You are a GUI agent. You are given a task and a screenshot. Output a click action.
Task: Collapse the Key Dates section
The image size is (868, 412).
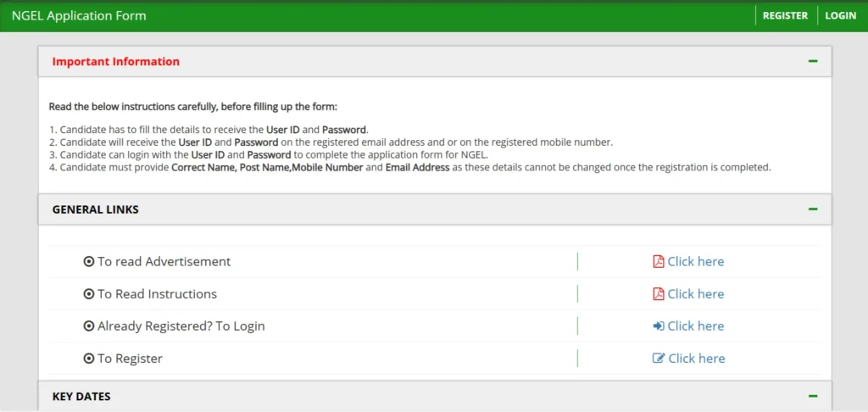813,396
